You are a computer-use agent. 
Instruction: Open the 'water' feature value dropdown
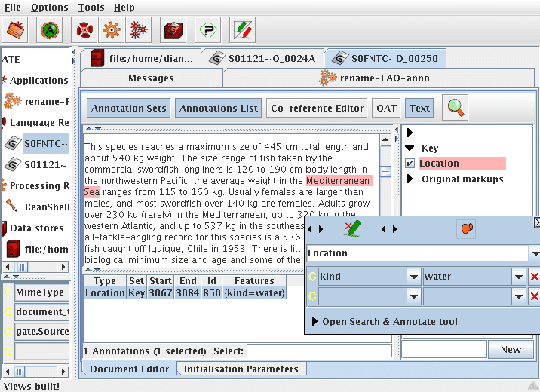pos(519,277)
